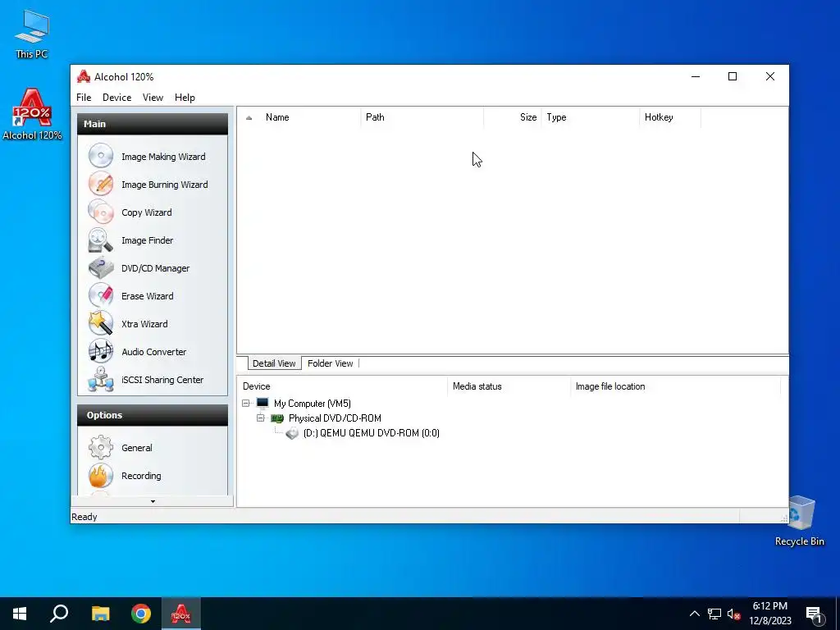The width and height of the screenshot is (840, 630).
Task: Click the Image Burning Wizard label
Action: coord(164,185)
